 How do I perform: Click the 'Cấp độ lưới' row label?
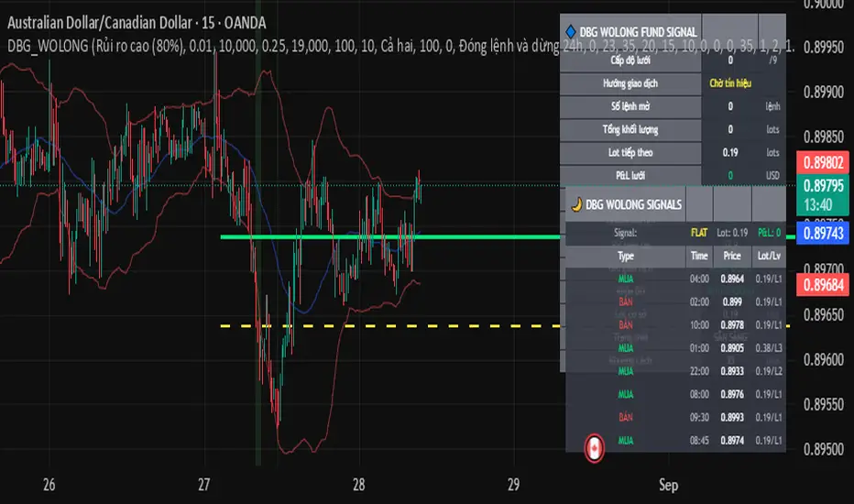630,60
